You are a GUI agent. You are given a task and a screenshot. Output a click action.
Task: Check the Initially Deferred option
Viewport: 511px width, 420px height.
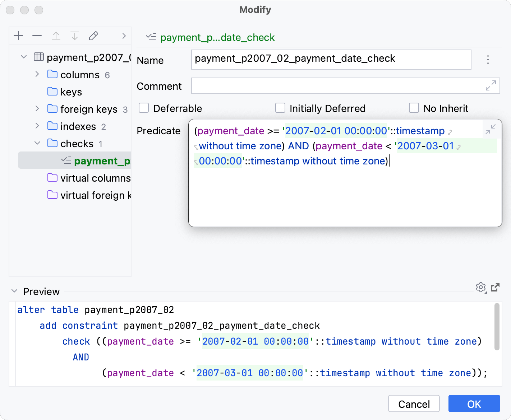point(280,108)
